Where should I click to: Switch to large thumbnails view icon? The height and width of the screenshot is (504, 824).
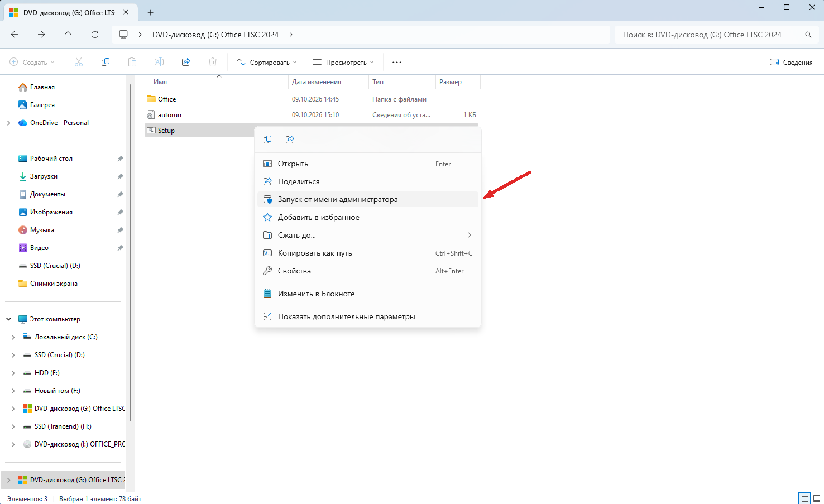coord(816,498)
